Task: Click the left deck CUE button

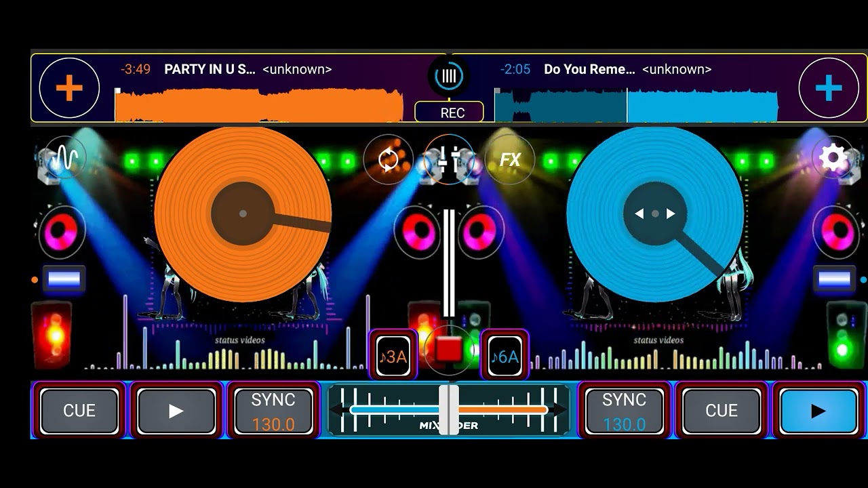Action: click(79, 411)
